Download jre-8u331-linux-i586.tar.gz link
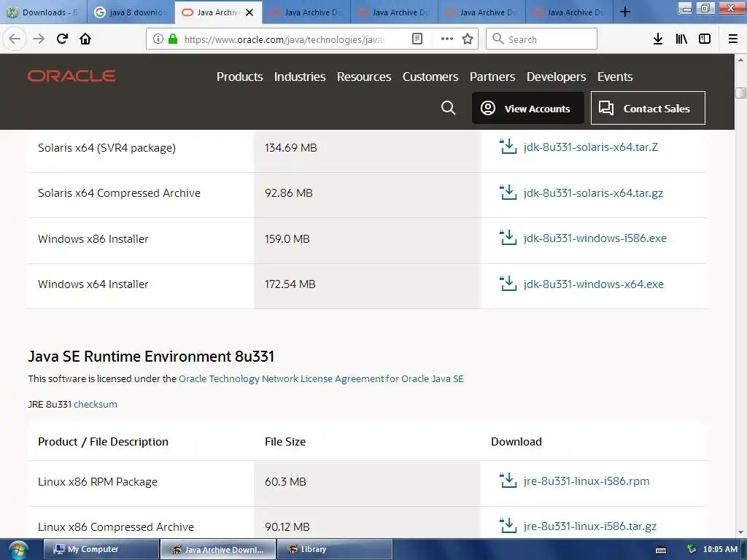This screenshot has width=747, height=560. pos(589,526)
